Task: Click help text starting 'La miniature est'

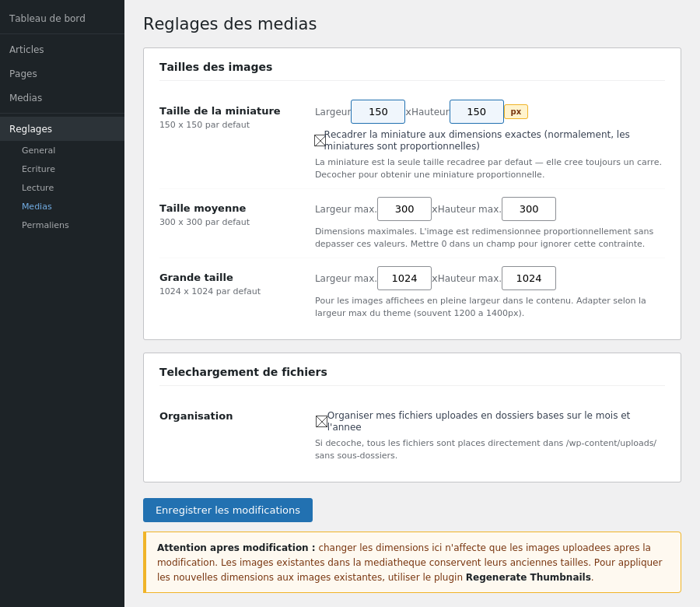Action: tap(488, 168)
